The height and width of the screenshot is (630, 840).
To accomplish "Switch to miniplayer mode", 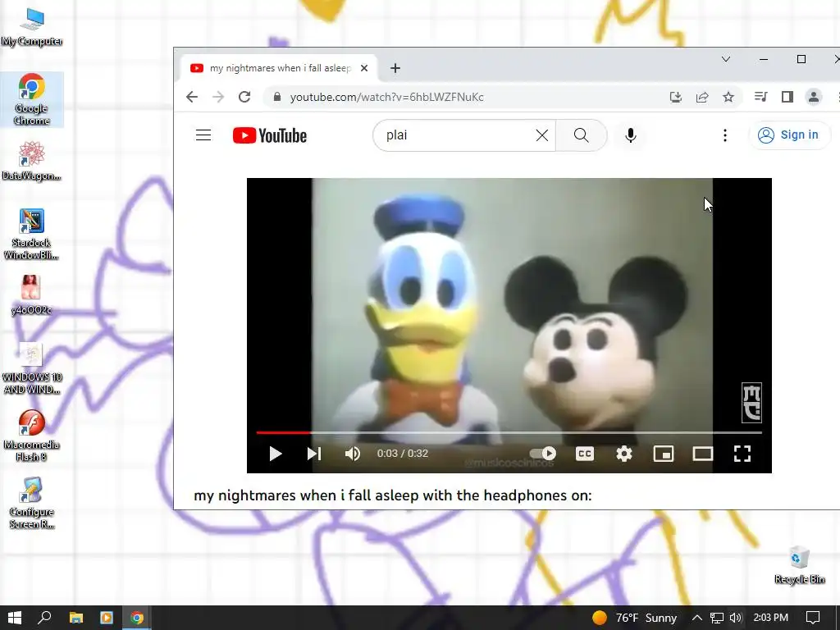I will pos(663,454).
